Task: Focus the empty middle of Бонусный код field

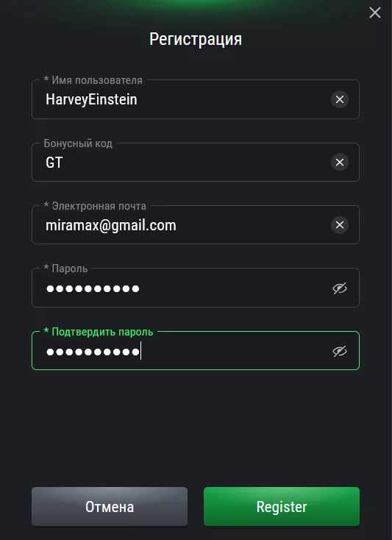Action: tap(196, 162)
